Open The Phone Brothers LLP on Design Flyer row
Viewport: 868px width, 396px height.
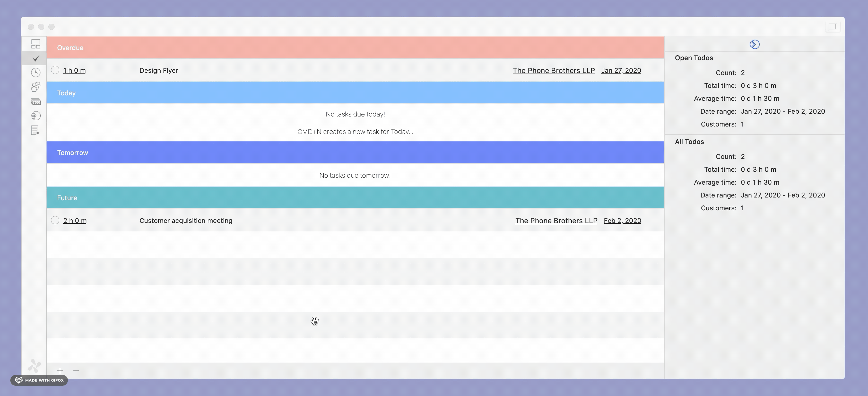(x=554, y=70)
